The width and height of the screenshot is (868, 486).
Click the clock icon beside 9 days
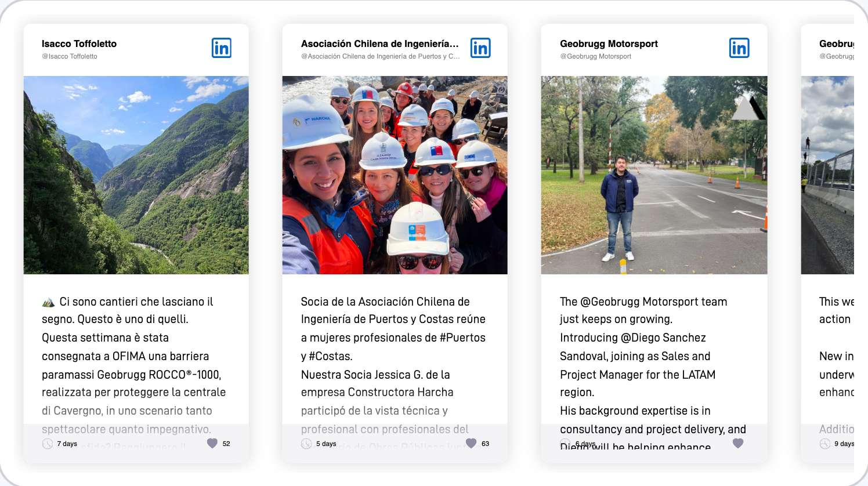coord(824,444)
